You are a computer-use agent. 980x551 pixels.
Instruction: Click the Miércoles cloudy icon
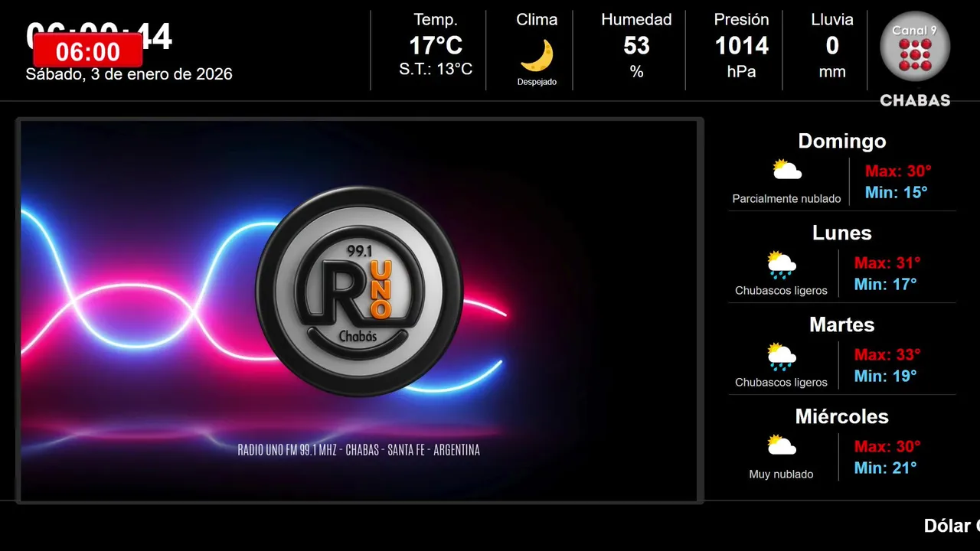pos(782,445)
